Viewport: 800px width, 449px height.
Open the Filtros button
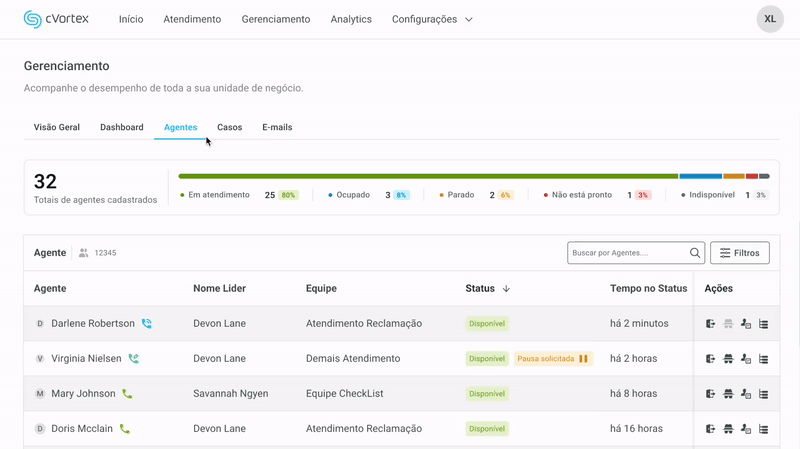pyautogui.click(x=740, y=253)
